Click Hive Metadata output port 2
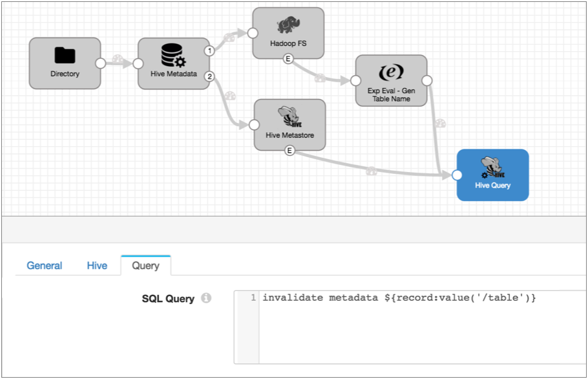Image resolution: width=588 pixels, height=379 pixels. [x=209, y=76]
